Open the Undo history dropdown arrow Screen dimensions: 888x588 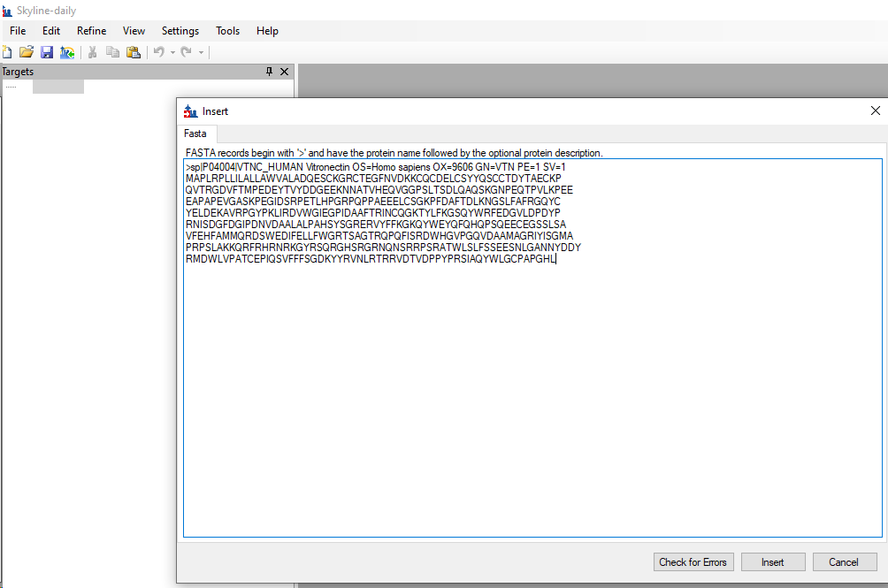coord(172,53)
